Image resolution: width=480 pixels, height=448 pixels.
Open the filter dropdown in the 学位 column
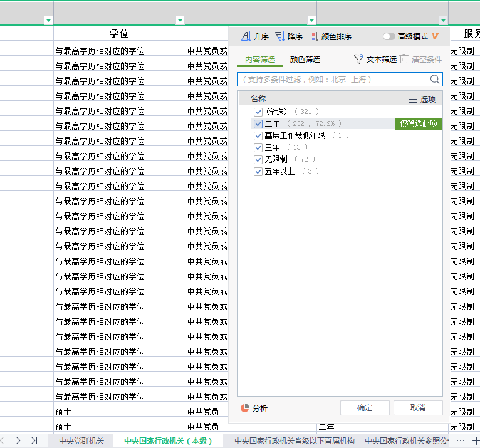point(180,20)
